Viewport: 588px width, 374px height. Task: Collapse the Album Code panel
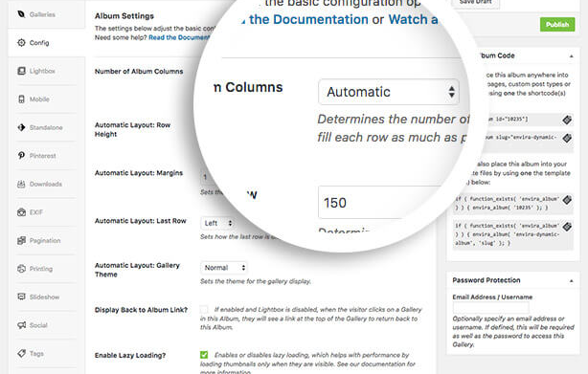pos(571,56)
